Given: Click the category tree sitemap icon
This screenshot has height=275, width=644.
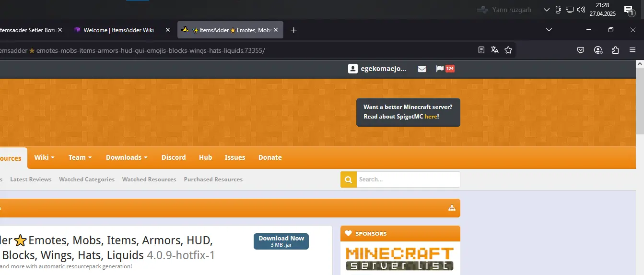Looking at the screenshot, I should click(451, 208).
